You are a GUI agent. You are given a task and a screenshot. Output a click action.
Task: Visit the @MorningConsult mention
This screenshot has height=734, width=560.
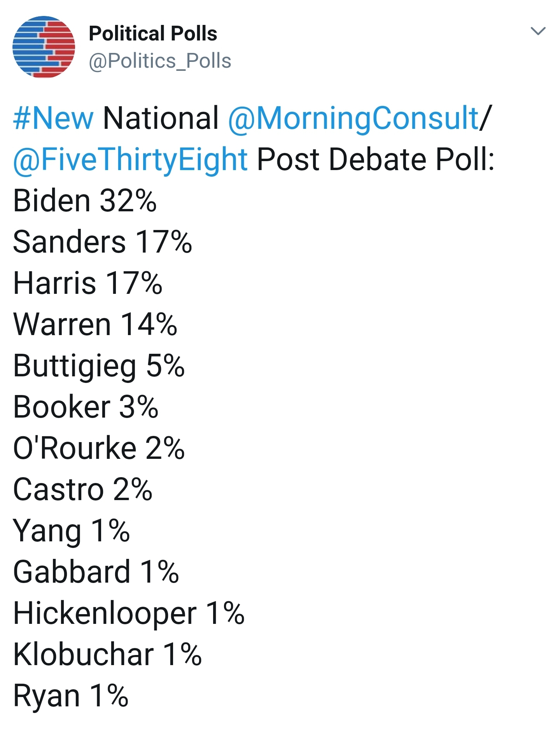click(x=353, y=118)
